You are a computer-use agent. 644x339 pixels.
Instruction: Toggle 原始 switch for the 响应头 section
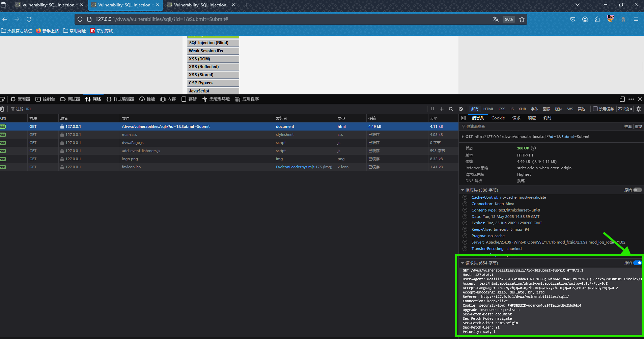point(638,190)
